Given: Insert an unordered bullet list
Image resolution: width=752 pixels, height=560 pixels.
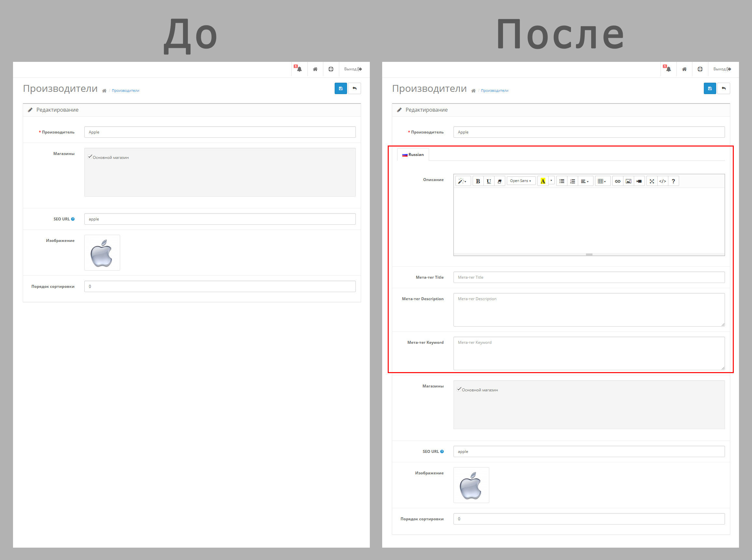Looking at the screenshot, I should pos(562,181).
